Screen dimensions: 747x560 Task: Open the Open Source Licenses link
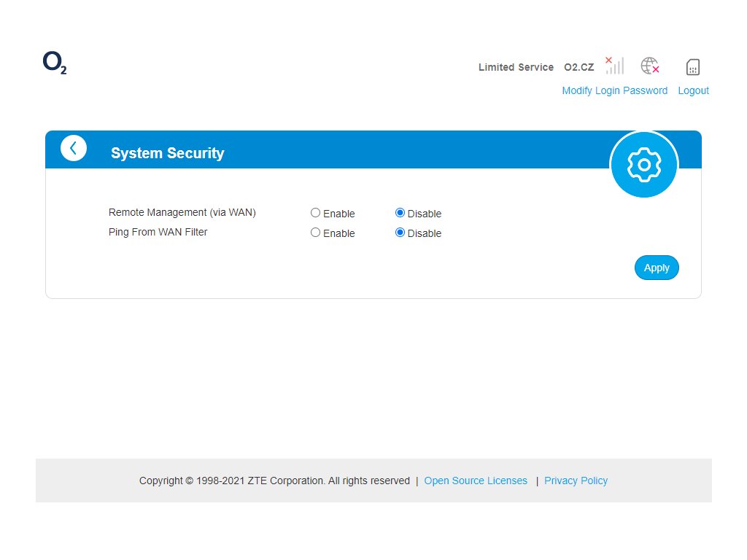point(476,481)
